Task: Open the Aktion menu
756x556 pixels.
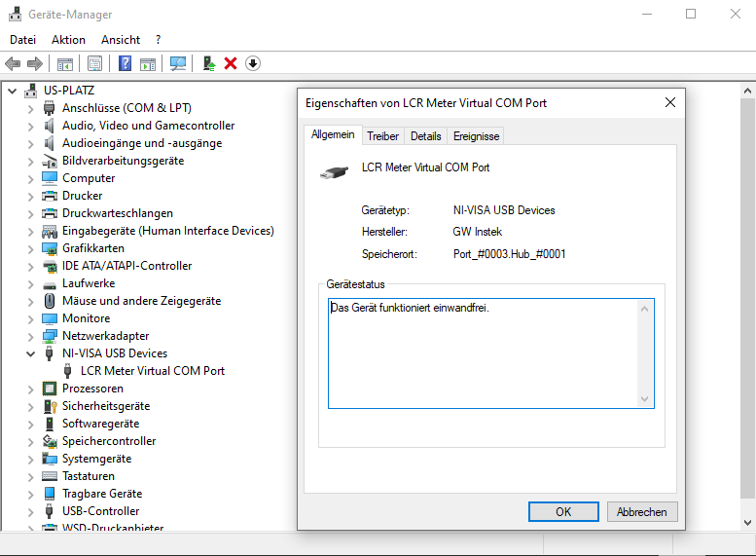Action: click(68, 40)
